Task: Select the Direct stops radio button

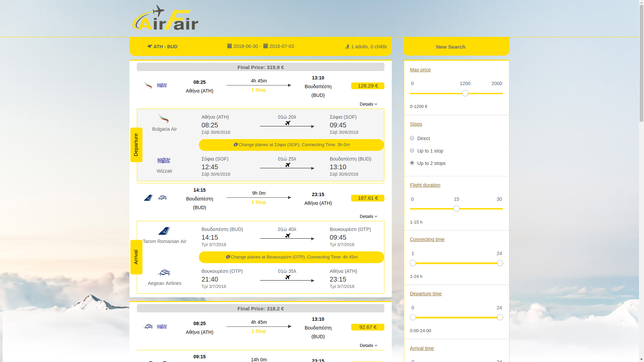Action: [412, 138]
